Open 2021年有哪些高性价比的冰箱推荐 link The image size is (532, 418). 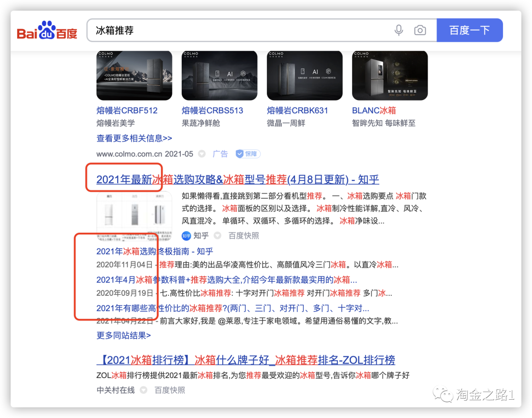233,308
